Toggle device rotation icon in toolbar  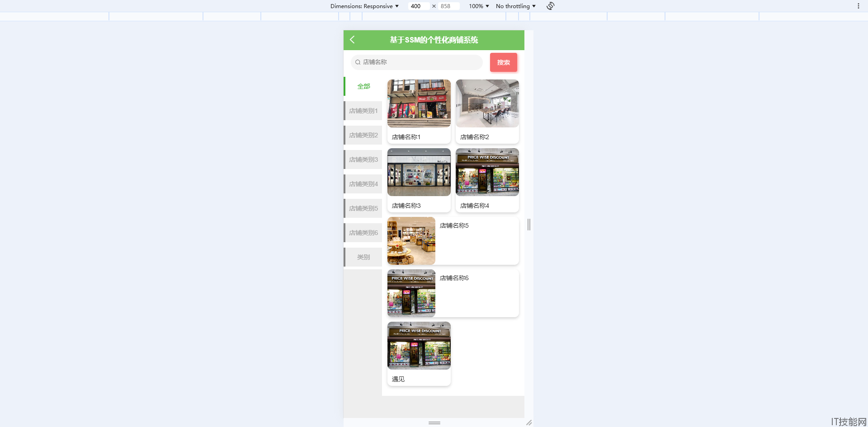point(550,6)
